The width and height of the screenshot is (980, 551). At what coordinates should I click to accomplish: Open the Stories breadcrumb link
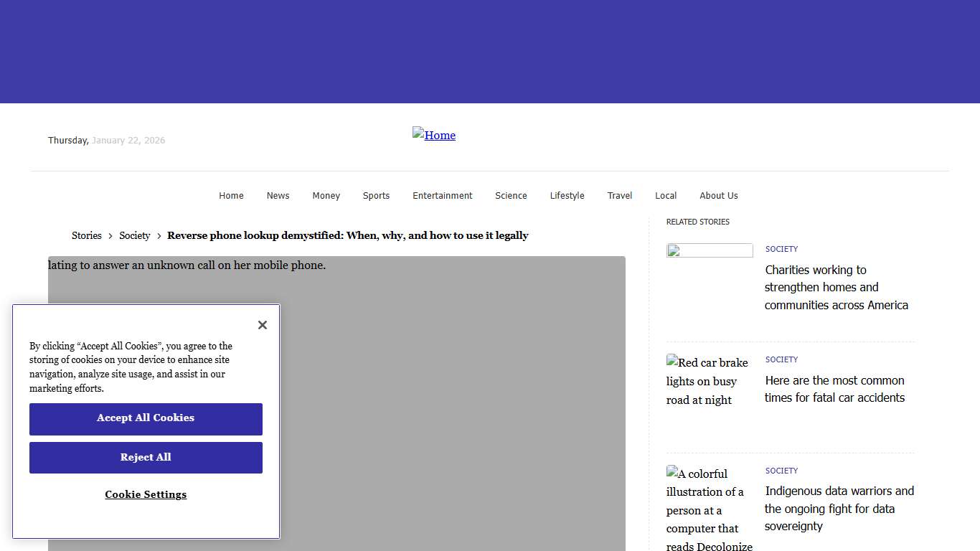86,235
